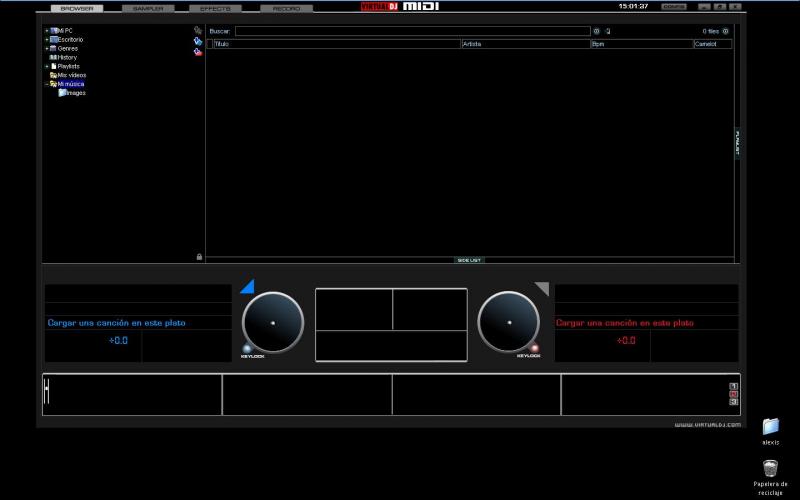Click the gray folder icon atop sidebar
800x500 pixels.
(x=198, y=30)
